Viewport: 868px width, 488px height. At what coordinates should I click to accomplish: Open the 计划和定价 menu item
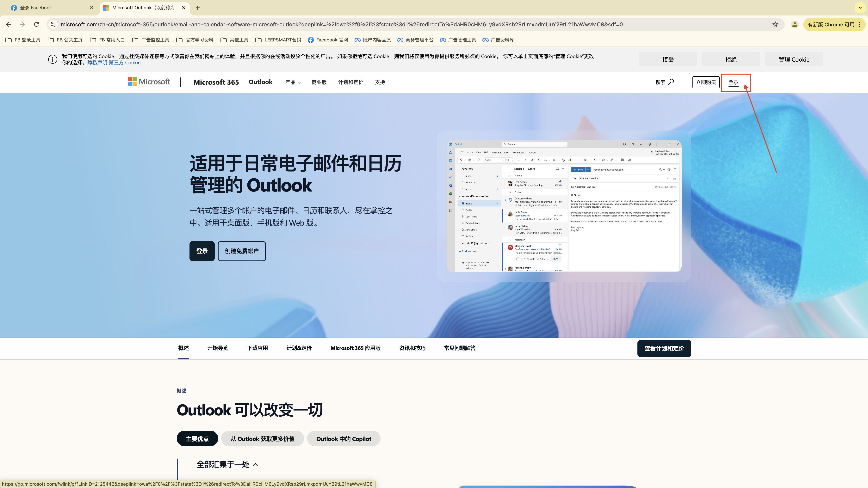351,82
